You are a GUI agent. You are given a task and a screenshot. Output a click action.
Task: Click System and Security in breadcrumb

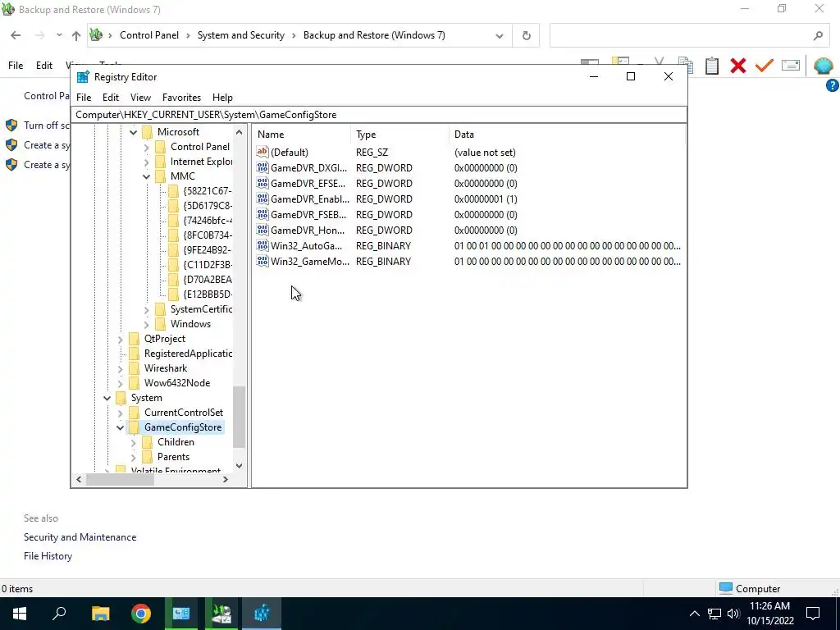click(x=241, y=35)
